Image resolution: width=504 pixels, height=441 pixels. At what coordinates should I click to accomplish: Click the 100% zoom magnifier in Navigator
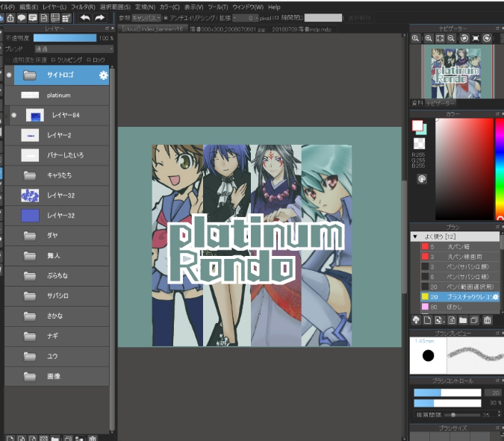coord(415,39)
